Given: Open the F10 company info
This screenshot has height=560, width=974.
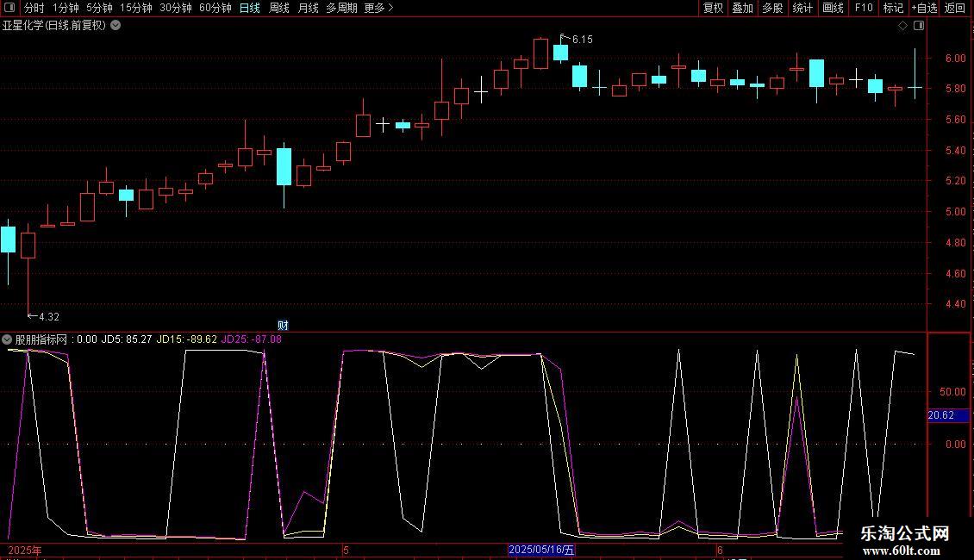Looking at the screenshot, I should (864, 8).
